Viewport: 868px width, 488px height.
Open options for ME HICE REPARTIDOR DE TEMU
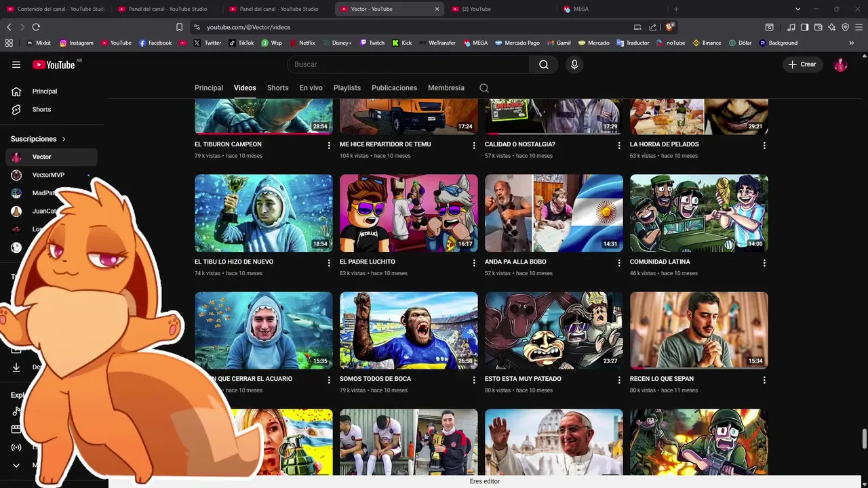(x=474, y=146)
